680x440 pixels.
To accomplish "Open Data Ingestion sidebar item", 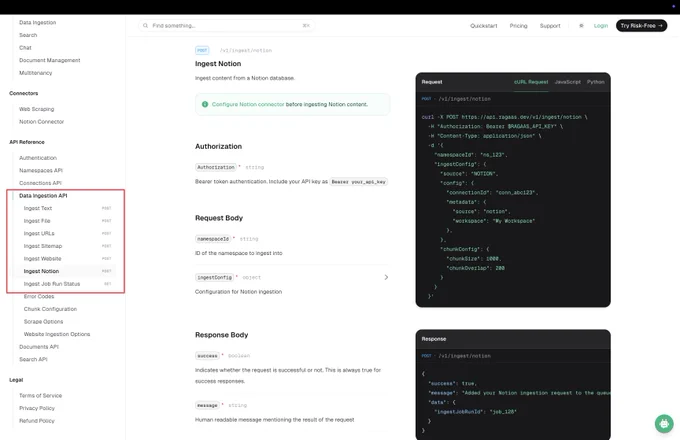I will click(38, 23).
